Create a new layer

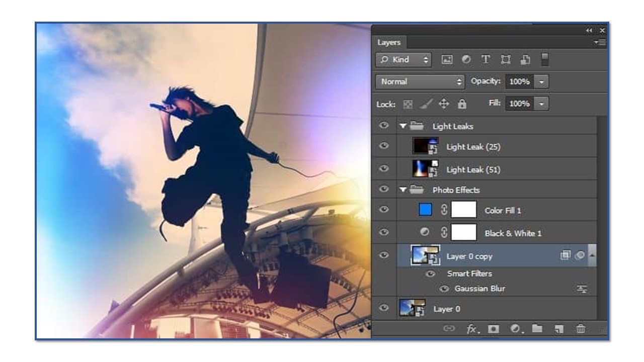558,329
